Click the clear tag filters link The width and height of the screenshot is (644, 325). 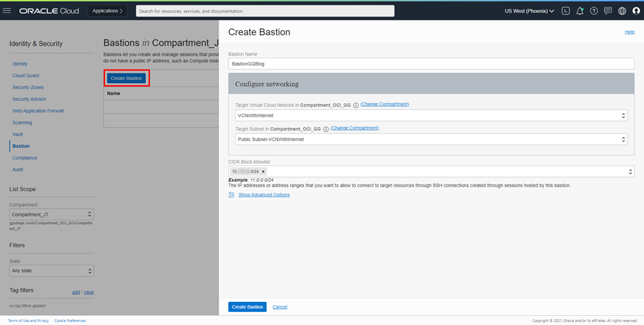pos(89,292)
